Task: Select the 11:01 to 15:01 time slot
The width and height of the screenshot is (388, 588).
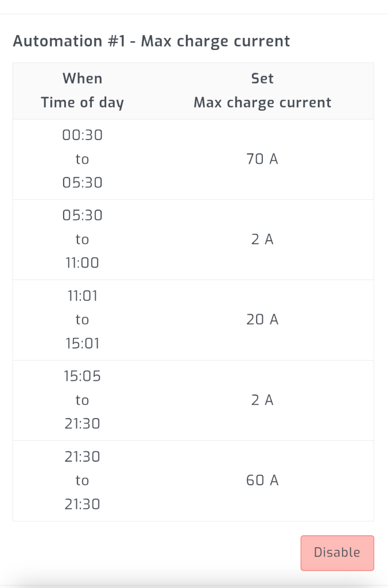Action: coord(82,320)
